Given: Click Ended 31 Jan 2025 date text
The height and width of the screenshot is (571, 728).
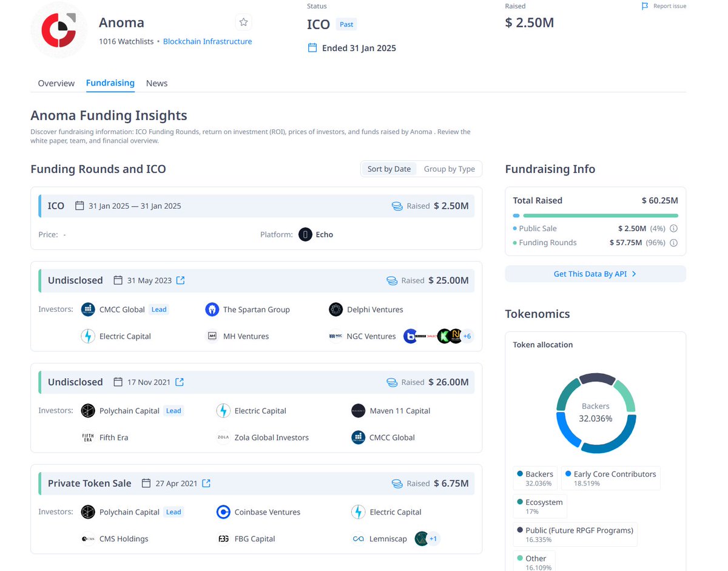Looking at the screenshot, I should pyautogui.click(x=359, y=48).
